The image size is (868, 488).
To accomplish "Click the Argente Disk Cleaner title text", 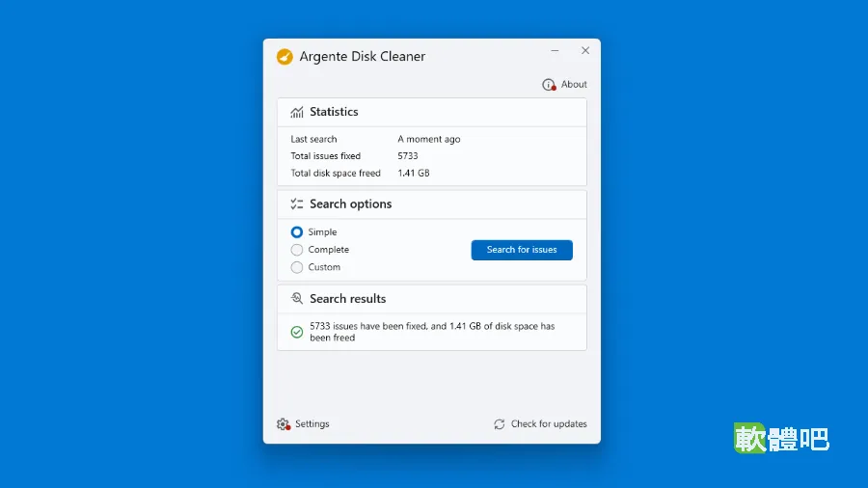I will click(x=362, y=57).
